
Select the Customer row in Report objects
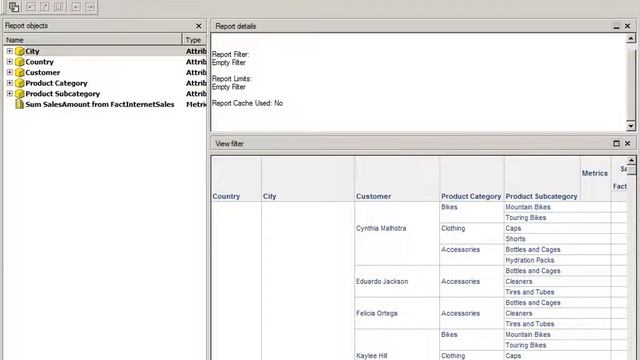click(x=105, y=72)
